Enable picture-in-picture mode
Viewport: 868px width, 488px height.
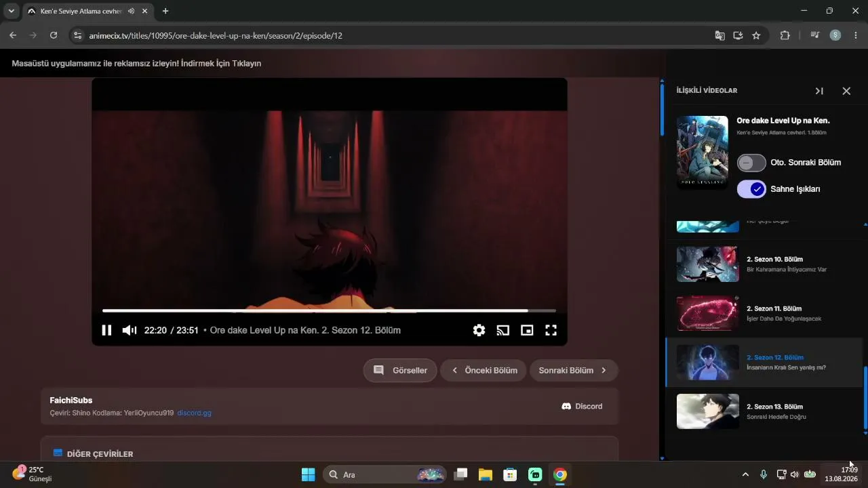[527, 330]
